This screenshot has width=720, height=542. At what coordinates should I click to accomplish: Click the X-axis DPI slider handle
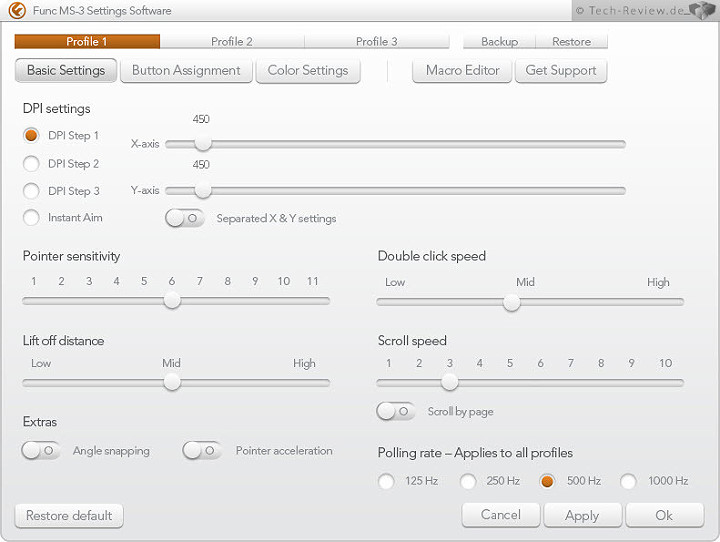202,143
